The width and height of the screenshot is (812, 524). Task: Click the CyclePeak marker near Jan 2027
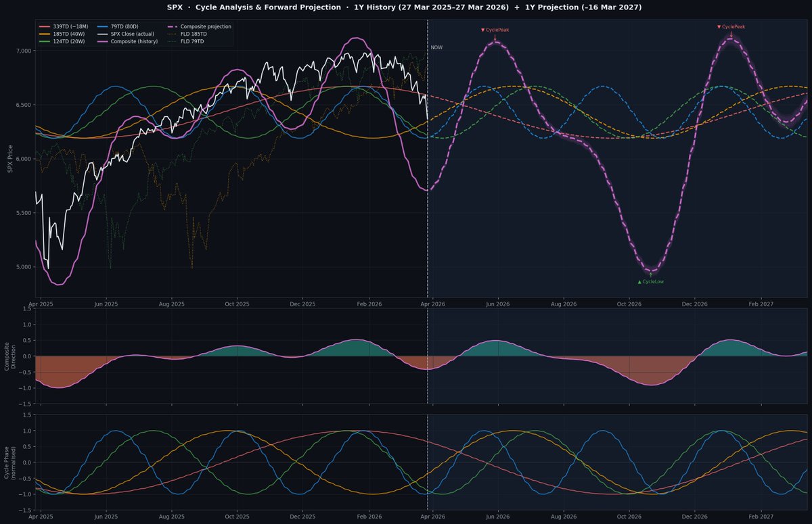pos(731,26)
